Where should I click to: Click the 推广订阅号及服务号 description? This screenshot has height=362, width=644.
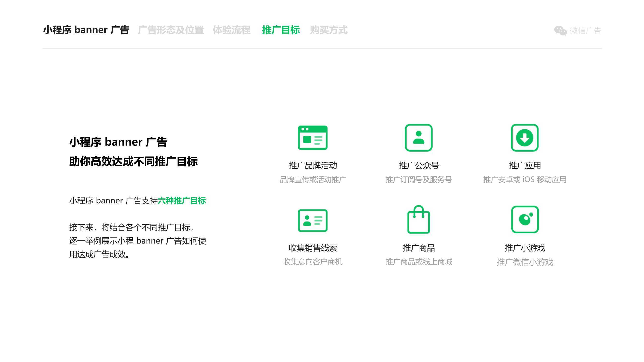[419, 179]
